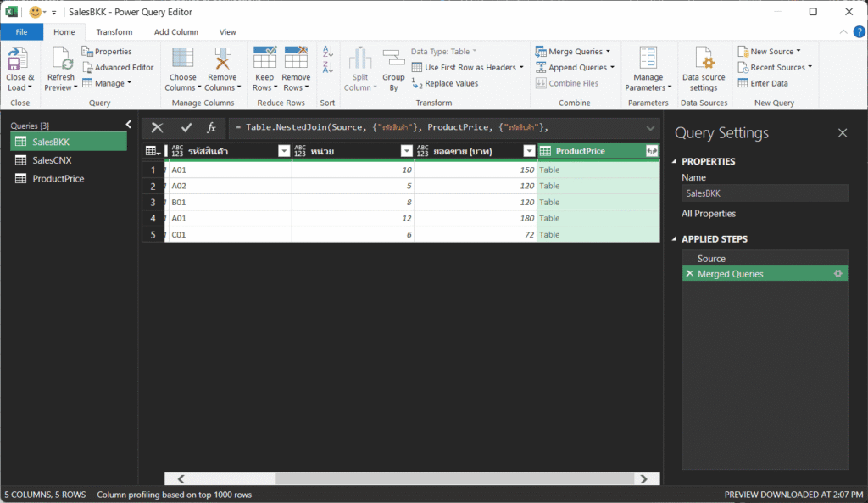Click New Source
The height and width of the screenshot is (503, 868).
tap(769, 52)
